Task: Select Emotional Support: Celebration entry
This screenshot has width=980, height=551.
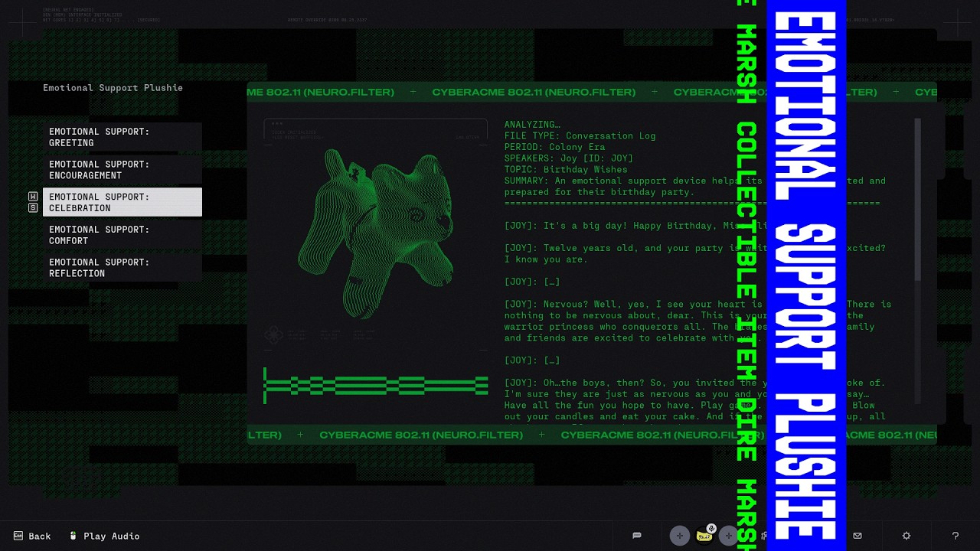Action: coord(122,202)
